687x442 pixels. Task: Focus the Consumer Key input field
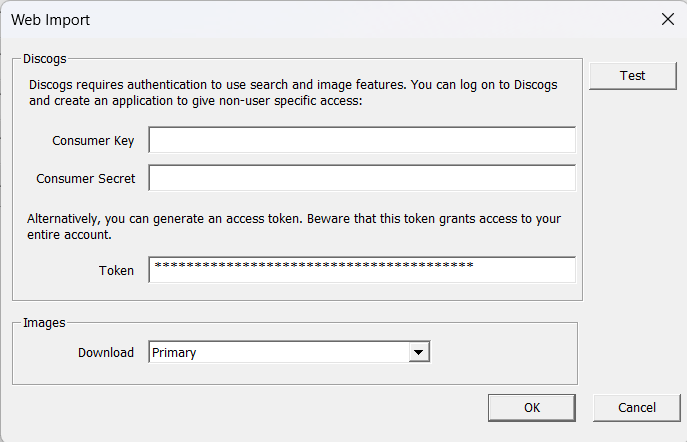tap(362, 140)
